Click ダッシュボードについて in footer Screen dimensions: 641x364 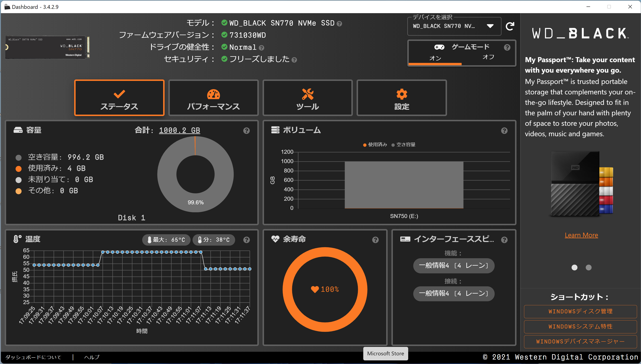click(33, 357)
